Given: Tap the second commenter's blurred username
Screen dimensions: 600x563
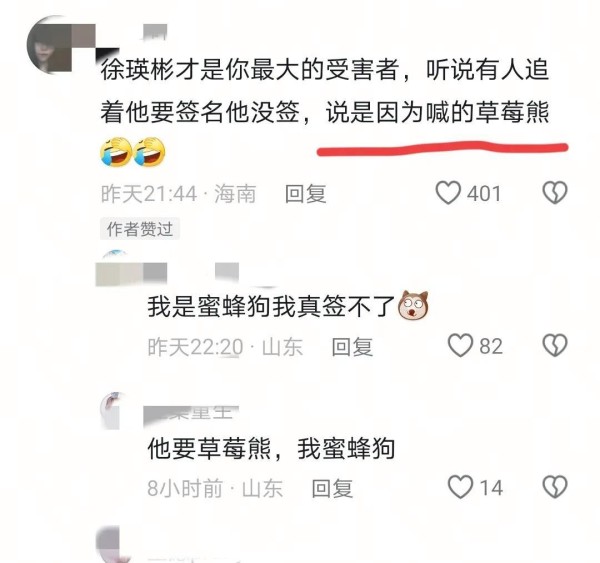Looking at the screenshot, I should (x=167, y=274).
